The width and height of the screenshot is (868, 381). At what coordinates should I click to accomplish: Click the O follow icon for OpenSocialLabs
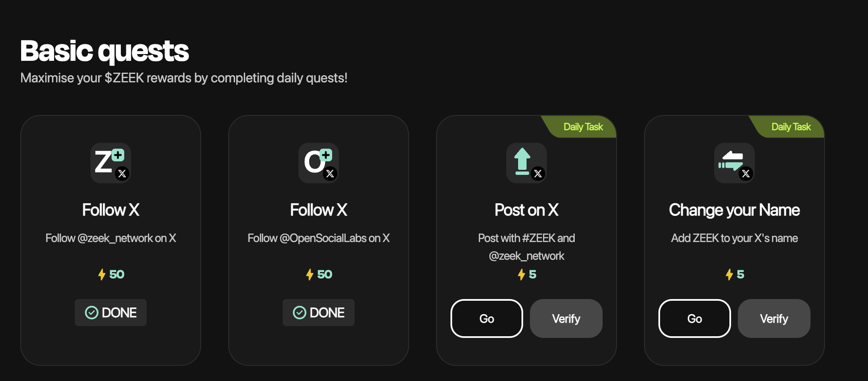pos(319,163)
